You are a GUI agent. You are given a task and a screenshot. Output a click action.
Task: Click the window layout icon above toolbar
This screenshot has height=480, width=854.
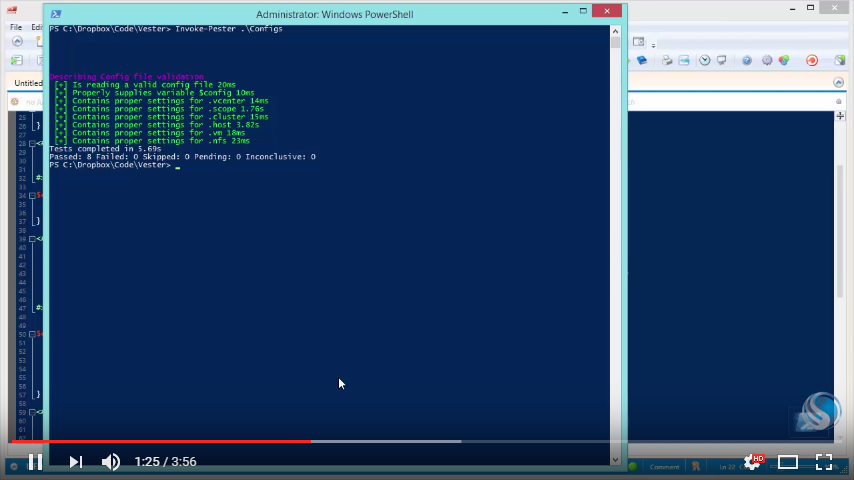click(x=638, y=41)
